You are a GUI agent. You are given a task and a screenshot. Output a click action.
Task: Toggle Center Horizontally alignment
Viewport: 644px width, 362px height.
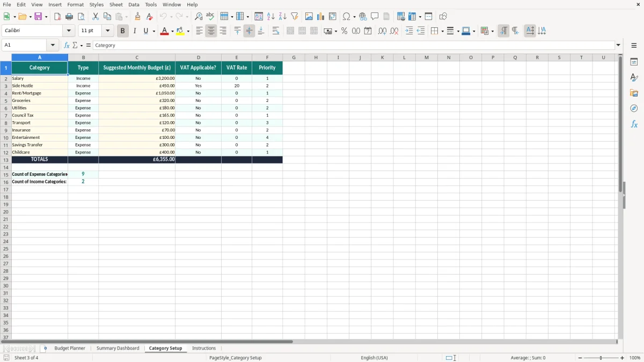point(211,31)
